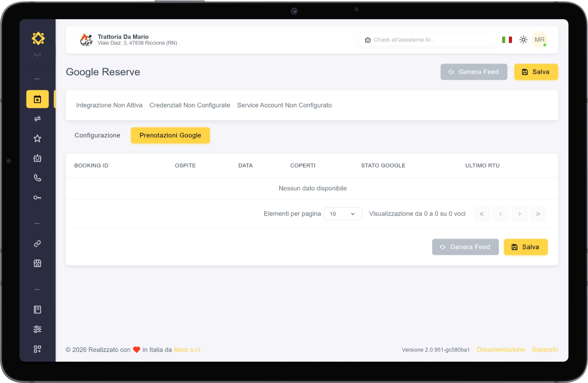The width and height of the screenshot is (588, 383).
Task: Open the robot assistant sidebar icon
Action: 37,158
